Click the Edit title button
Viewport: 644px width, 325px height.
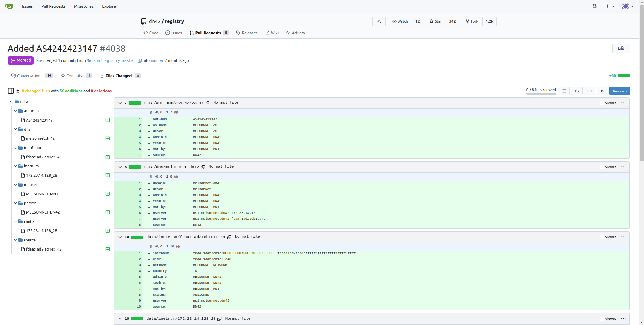point(621,49)
